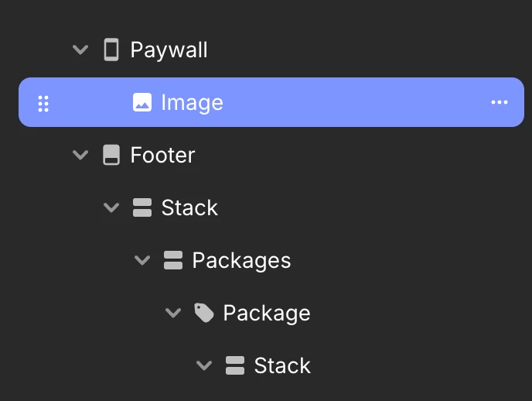532x401 pixels.
Task: Select the Package layer label
Action: [267, 314]
